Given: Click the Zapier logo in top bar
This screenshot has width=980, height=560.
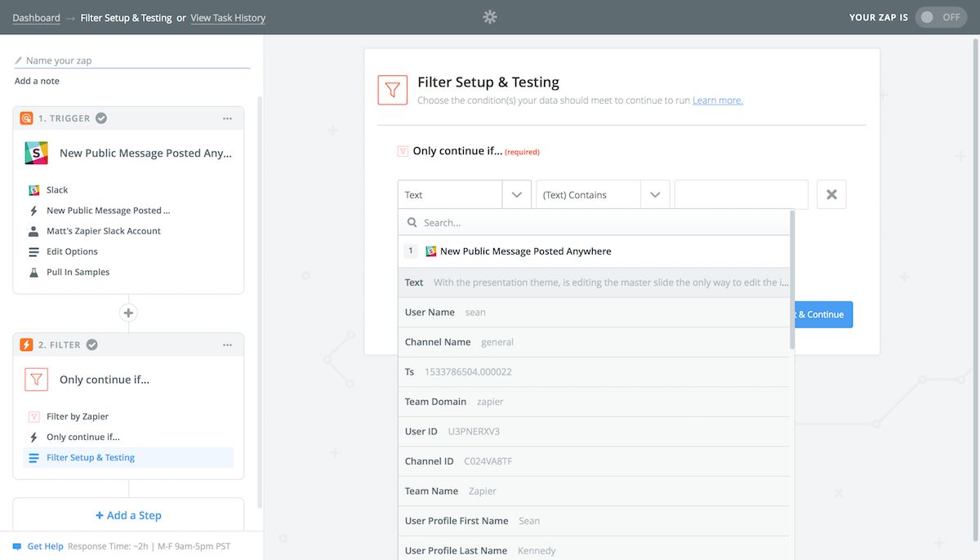Looking at the screenshot, I should [490, 17].
